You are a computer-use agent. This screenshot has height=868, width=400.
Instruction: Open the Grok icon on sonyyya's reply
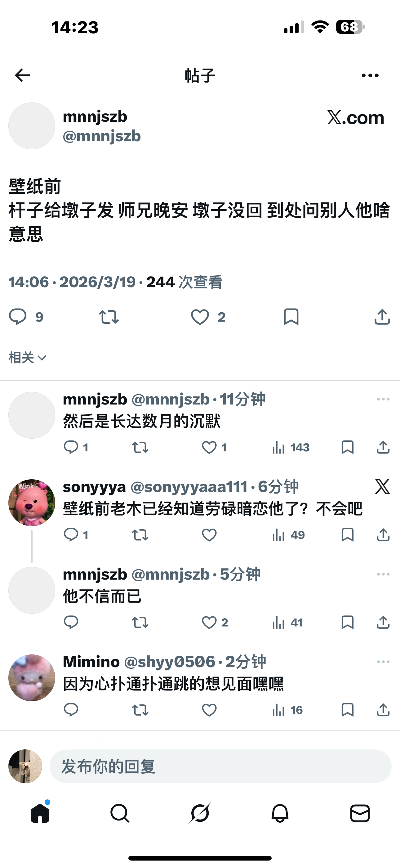coord(383,486)
